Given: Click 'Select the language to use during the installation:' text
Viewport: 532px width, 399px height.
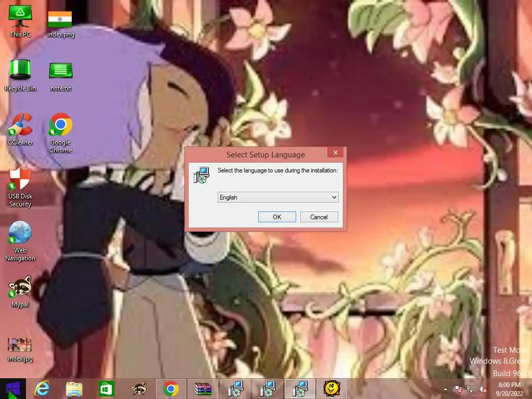Looking at the screenshot, I should pyautogui.click(x=278, y=170).
